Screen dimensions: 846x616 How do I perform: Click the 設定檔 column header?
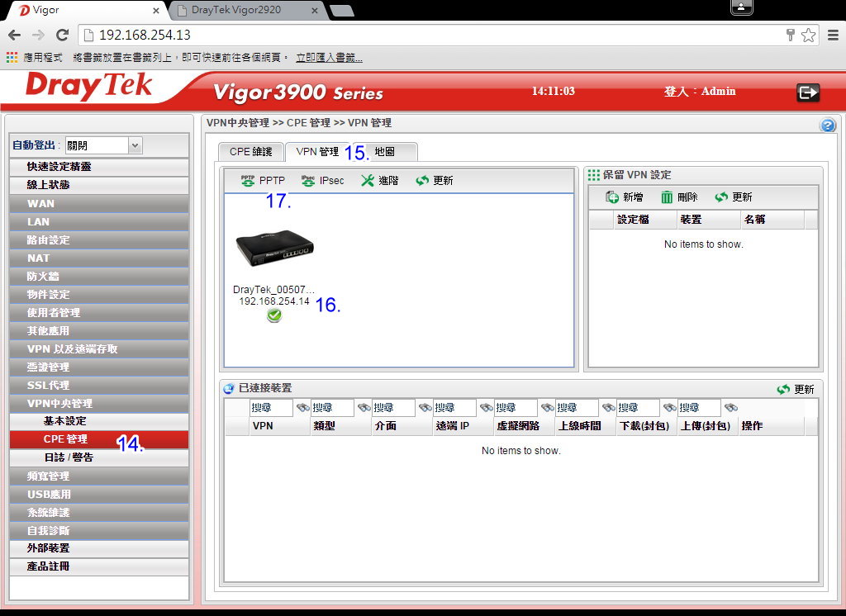(645, 220)
